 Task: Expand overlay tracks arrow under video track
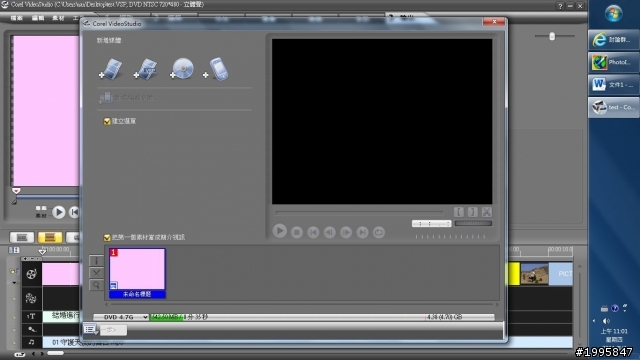14,283
